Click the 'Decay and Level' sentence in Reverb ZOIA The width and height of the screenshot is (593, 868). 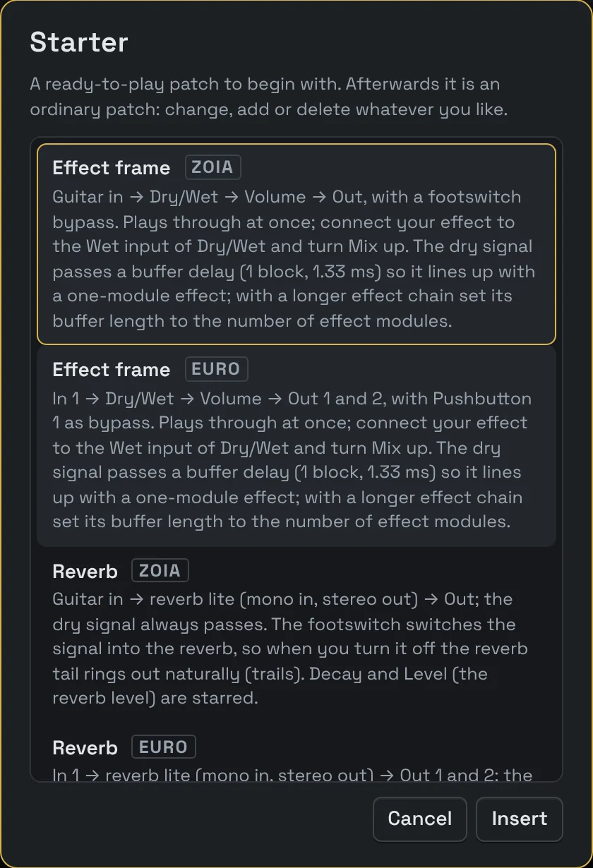point(270,686)
